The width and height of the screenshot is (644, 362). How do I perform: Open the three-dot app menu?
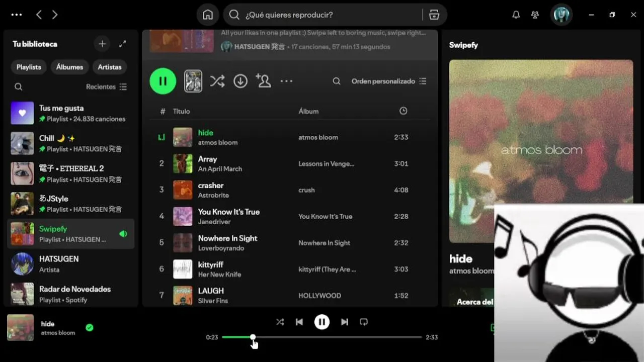17,15
